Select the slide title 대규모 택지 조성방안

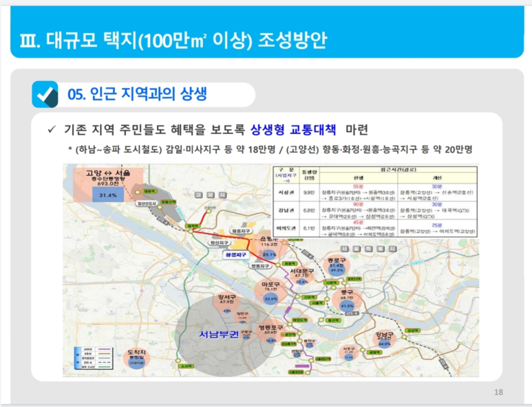click(x=173, y=40)
